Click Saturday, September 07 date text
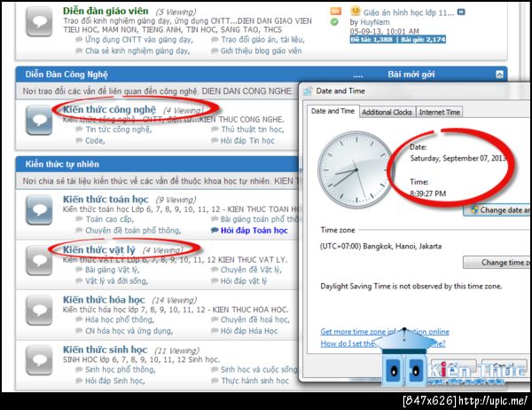This screenshot has height=410, width=532. [x=458, y=158]
